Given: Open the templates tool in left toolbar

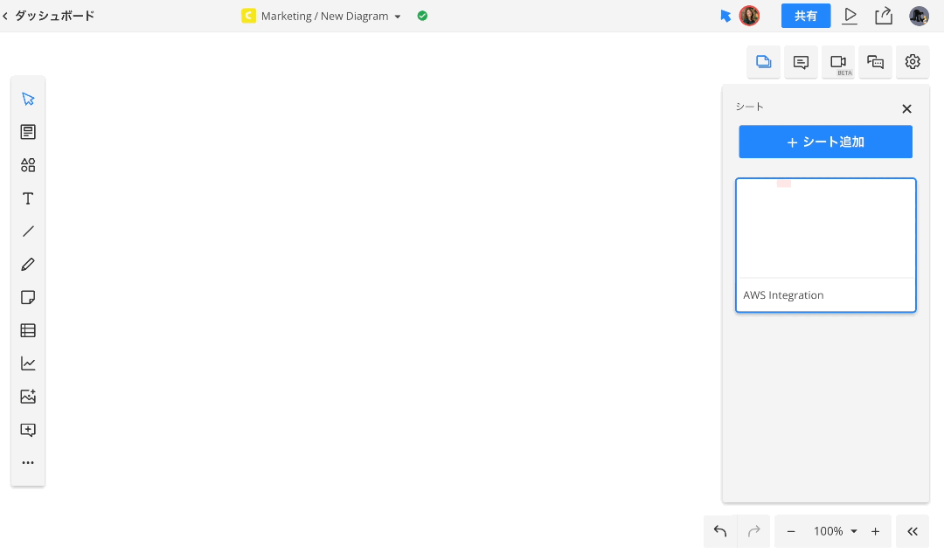Looking at the screenshot, I should (x=28, y=132).
